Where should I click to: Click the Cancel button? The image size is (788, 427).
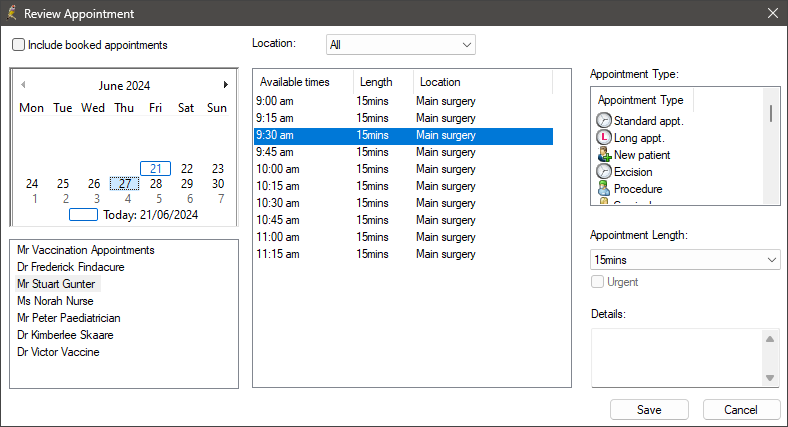(x=741, y=410)
